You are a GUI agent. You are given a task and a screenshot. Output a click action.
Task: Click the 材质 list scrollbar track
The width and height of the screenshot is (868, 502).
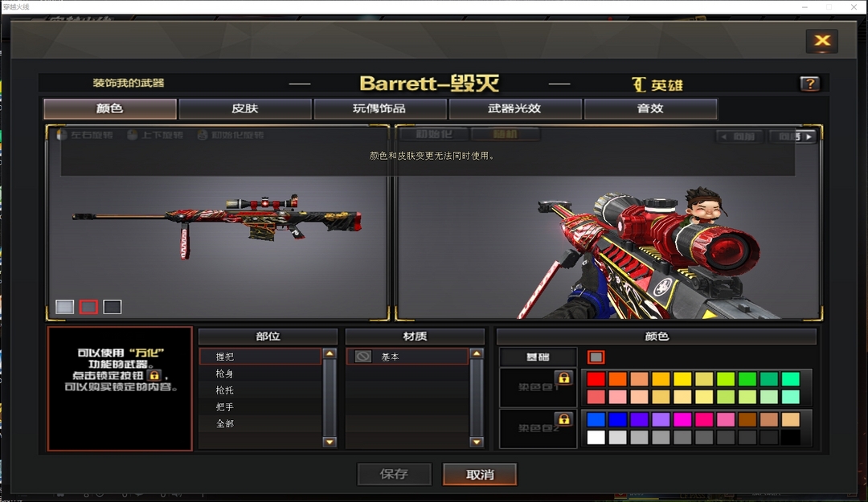(477, 398)
